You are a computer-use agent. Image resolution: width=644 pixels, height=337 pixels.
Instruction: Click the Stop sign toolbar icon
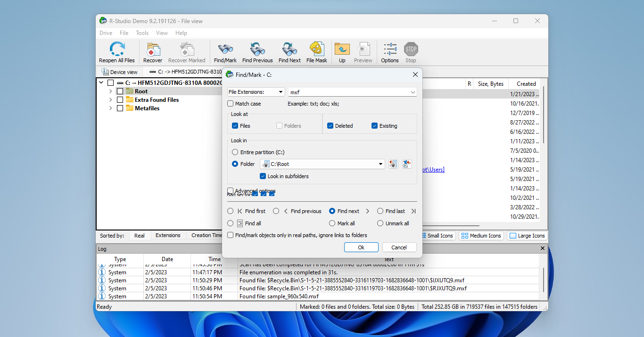click(411, 49)
